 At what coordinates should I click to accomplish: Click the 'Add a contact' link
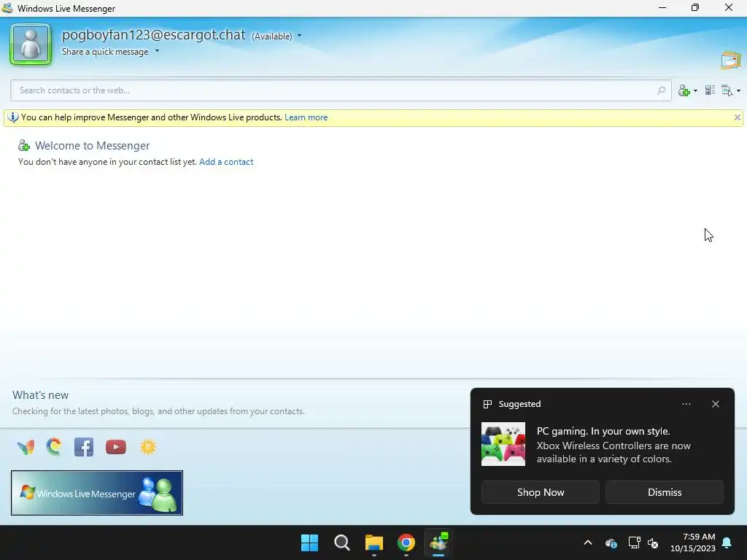226,162
